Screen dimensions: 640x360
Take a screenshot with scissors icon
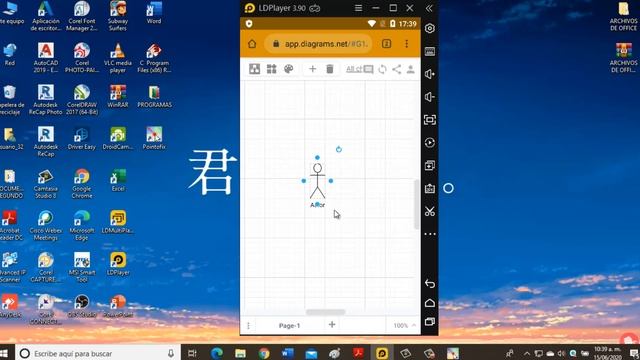coord(429,211)
